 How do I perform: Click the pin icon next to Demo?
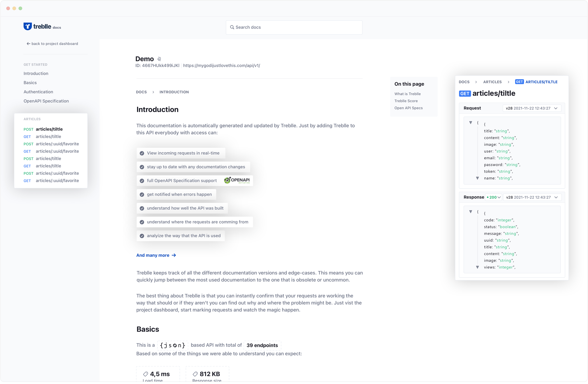159,59
